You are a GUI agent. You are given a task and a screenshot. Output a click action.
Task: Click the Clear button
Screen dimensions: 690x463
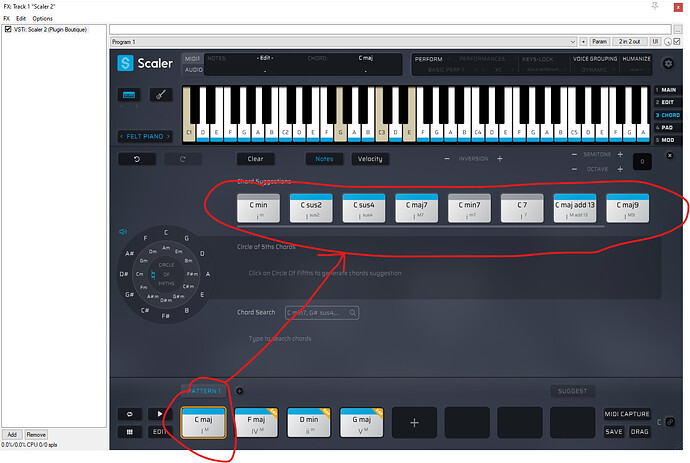pos(255,159)
